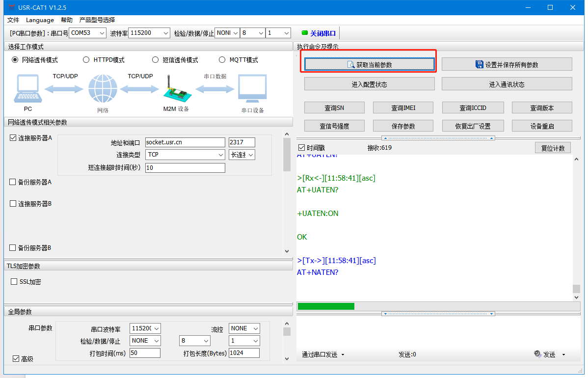
Task: Click 恢复出厂设置 button
Action: (x=473, y=126)
